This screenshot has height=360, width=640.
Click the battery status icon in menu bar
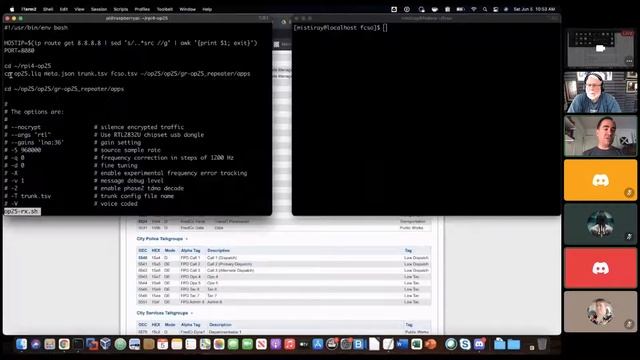click(x=460, y=9)
